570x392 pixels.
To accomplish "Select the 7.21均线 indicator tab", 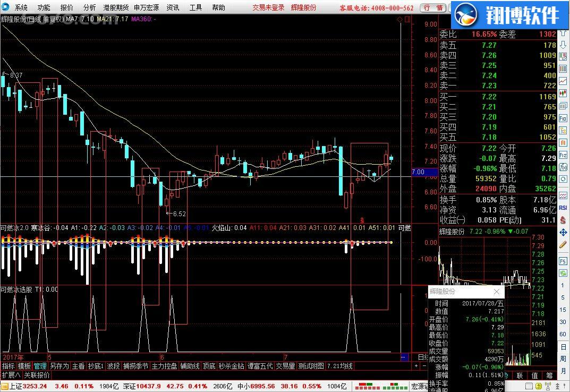I will pos(339,366).
